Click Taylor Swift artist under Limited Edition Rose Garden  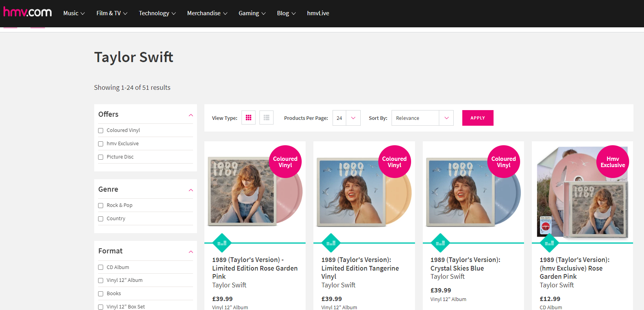pos(229,285)
